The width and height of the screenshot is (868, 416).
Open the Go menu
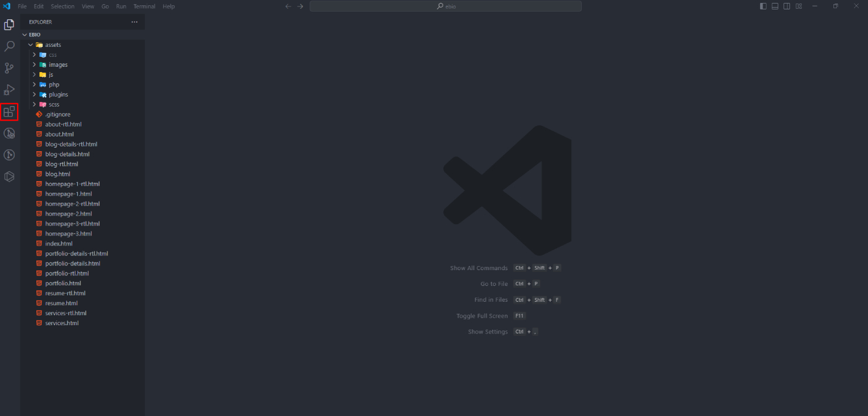point(106,6)
